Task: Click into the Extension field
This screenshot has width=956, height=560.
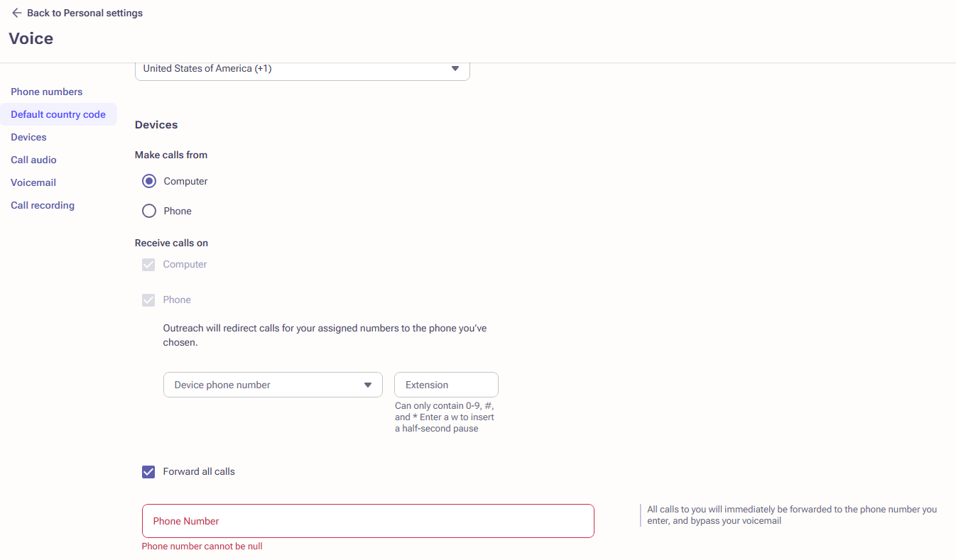Action: pyautogui.click(x=446, y=385)
